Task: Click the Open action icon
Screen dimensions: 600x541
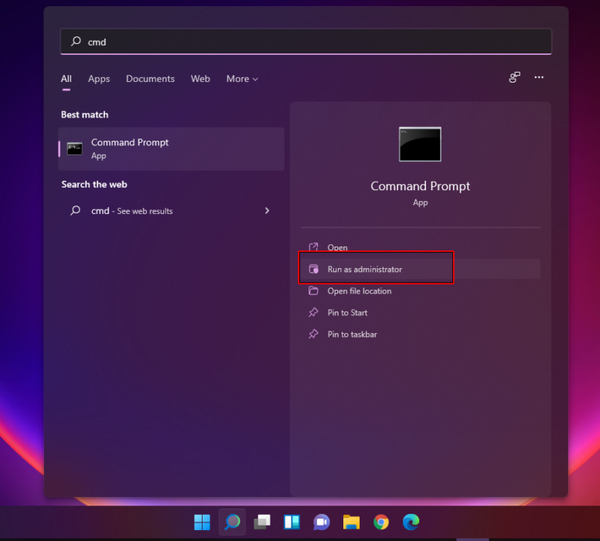Action: point(313,247)
